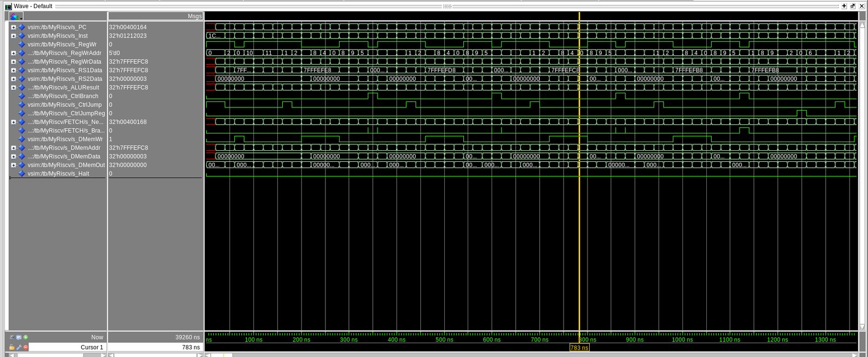Click the s_PC signal diamond icon
The height and width of the screenshot is (357, 868).
[x=22, y=27]
